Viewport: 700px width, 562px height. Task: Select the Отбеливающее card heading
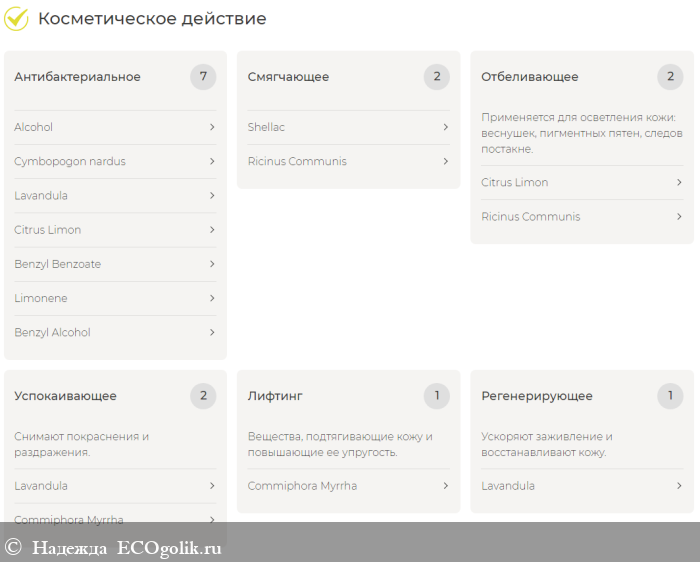coord(529,77)
